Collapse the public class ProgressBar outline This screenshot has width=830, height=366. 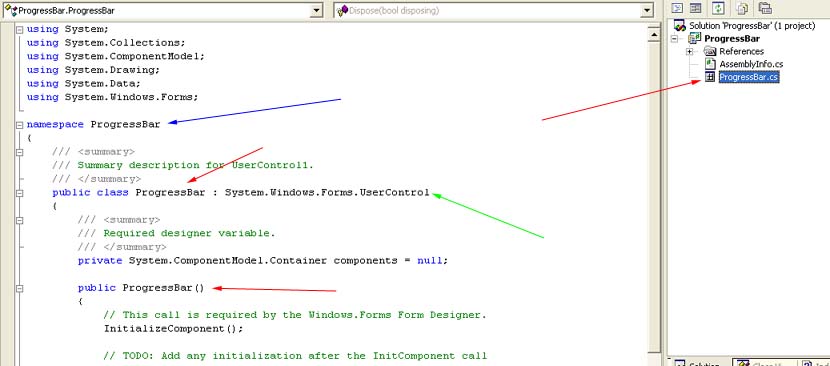[20, 193]
